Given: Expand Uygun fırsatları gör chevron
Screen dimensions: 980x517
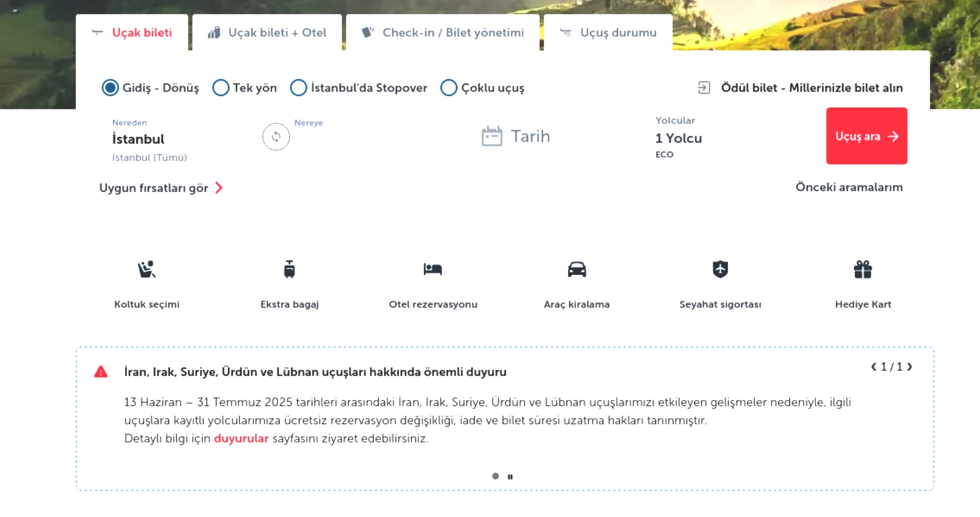Looking at the screenshot, I should click(x=219, y=188).
